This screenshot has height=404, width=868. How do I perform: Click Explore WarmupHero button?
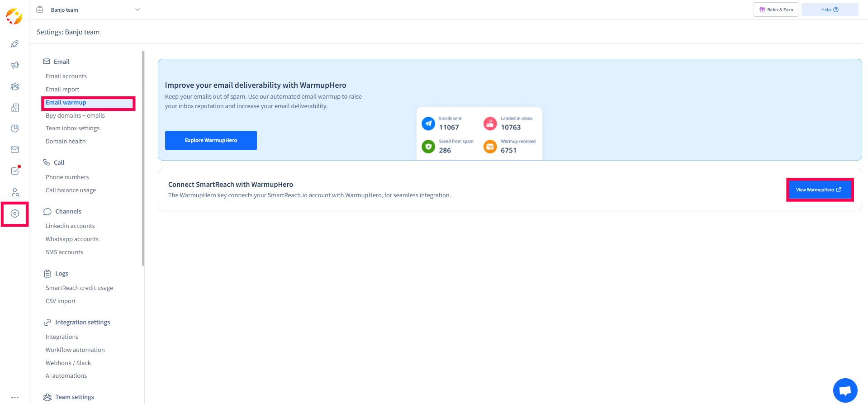click(211, 140)
